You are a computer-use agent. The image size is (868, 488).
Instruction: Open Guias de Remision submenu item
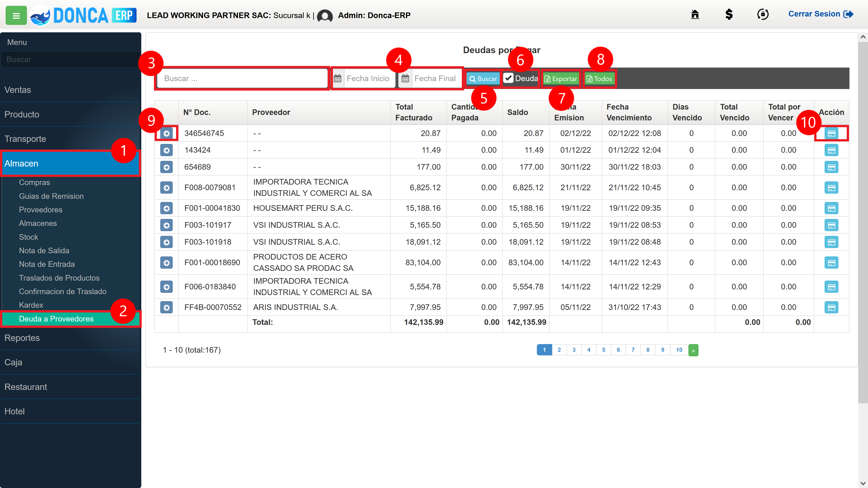point(51,196)
